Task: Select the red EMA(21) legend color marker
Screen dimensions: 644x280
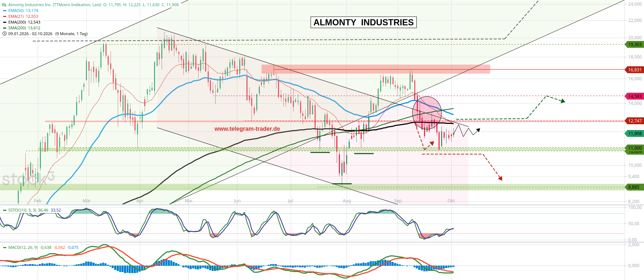Action: [5, 16]
